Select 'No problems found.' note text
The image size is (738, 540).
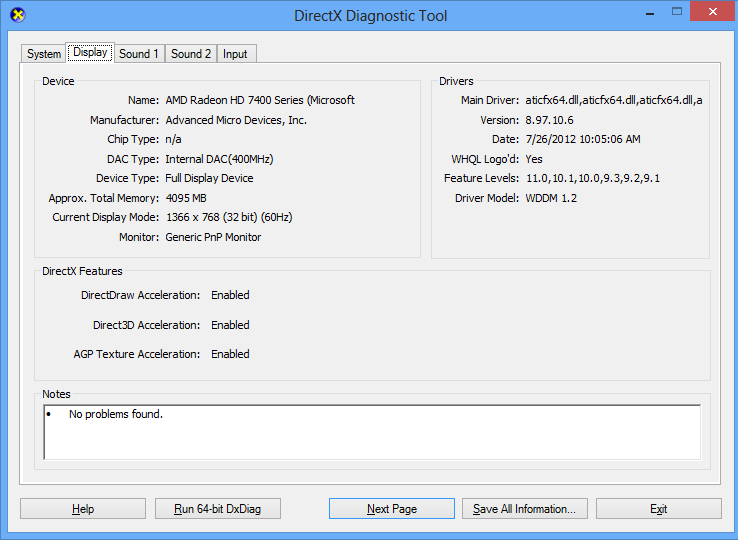coord(116,414)
